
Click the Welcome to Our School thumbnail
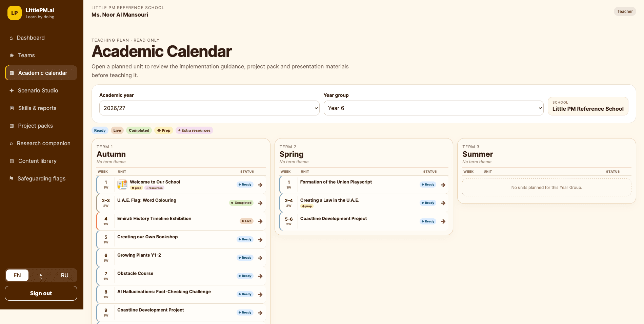tap(122, 185)
